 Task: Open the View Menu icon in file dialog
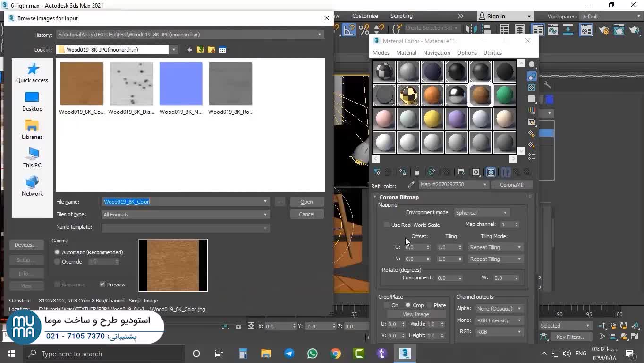pos(222,50)
